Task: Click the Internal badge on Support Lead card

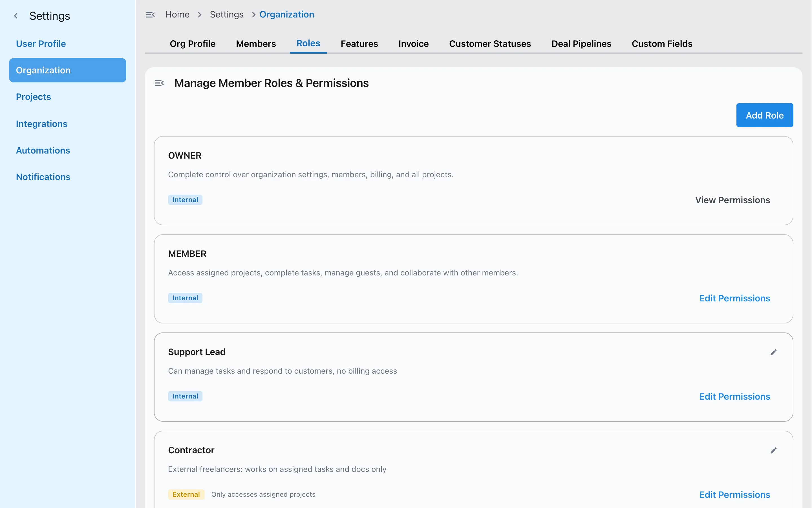Action: click(185, 396)
